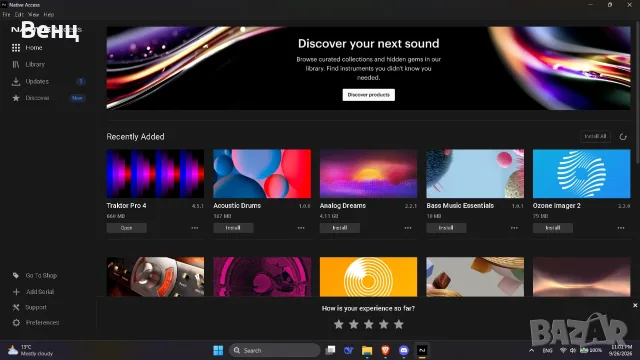Rate experience with the second star
The height and width of the screenshot is (360, 640).
pyautogui.click(x=353, y=324)
